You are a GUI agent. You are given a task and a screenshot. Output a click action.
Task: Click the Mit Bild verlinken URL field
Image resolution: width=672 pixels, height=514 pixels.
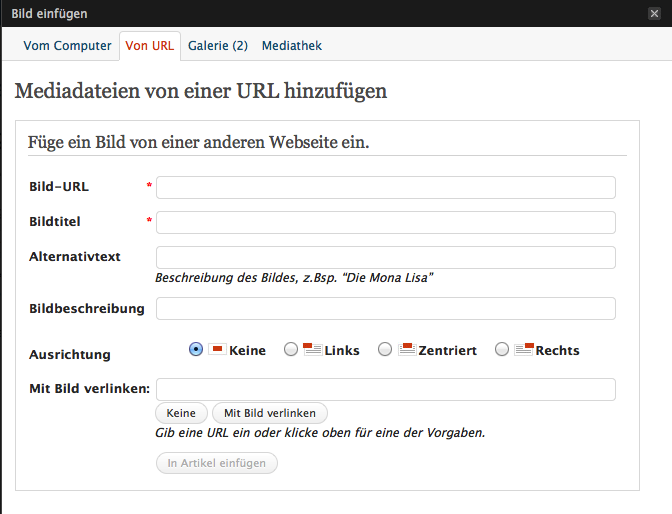click(x=385, y=389)
